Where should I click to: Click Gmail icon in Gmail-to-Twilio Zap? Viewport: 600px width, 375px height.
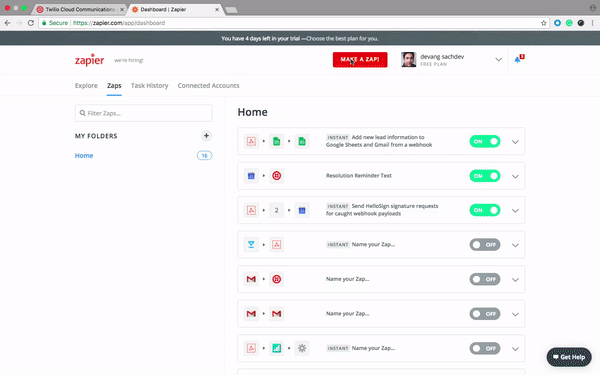click(x=251, y=279)
